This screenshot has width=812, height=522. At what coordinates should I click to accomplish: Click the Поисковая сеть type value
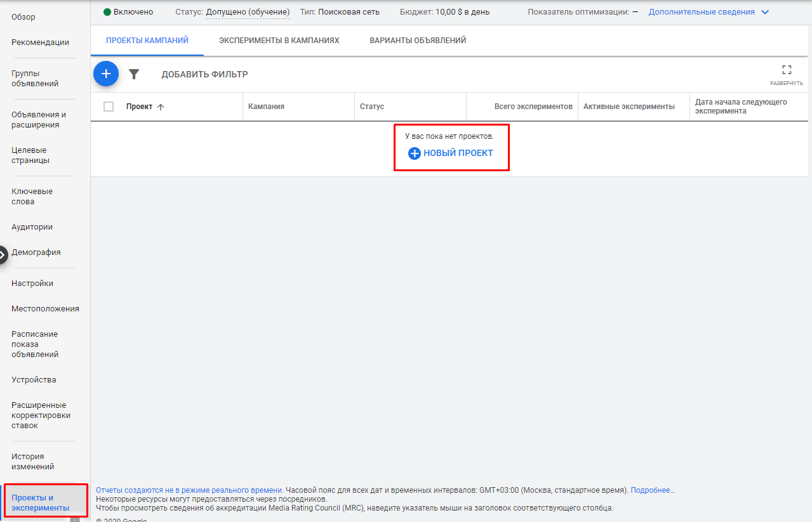[x=349, y=12]
